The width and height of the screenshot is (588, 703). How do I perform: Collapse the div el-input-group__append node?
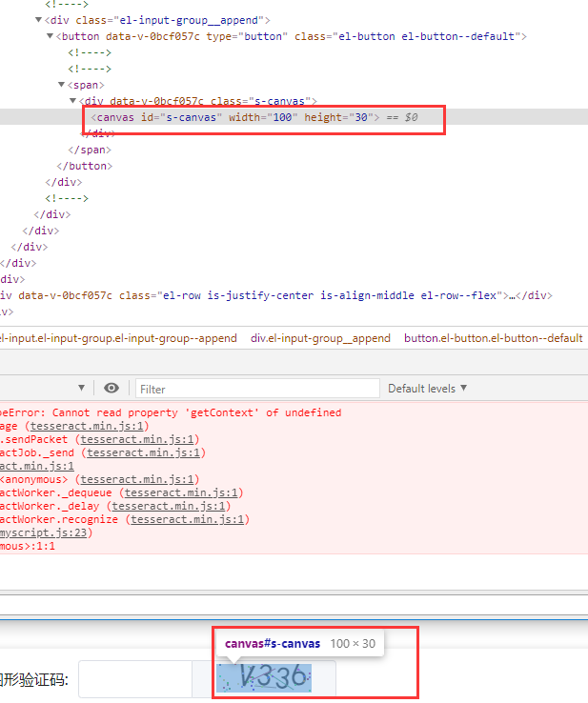coord(38,20)
